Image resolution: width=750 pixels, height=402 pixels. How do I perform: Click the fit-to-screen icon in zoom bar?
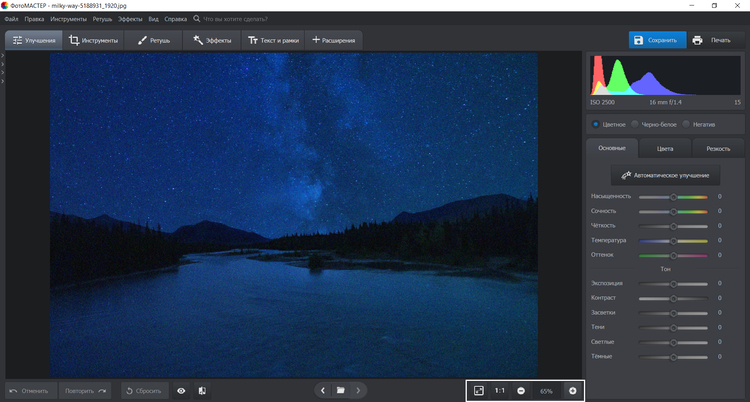click(x=479, y=390)
